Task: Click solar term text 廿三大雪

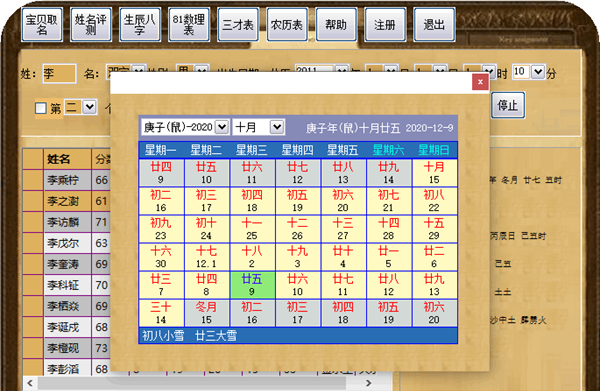Action: click(216, 336)
